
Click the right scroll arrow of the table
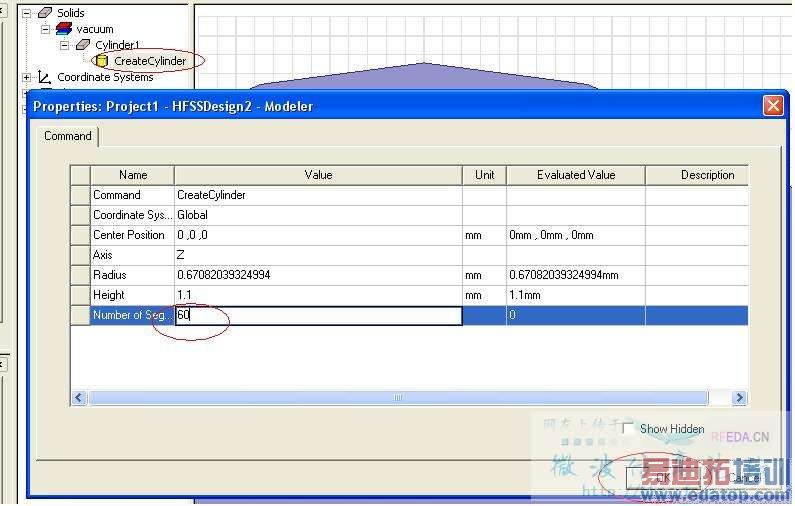pyautogui.click(x=739, y=397)
